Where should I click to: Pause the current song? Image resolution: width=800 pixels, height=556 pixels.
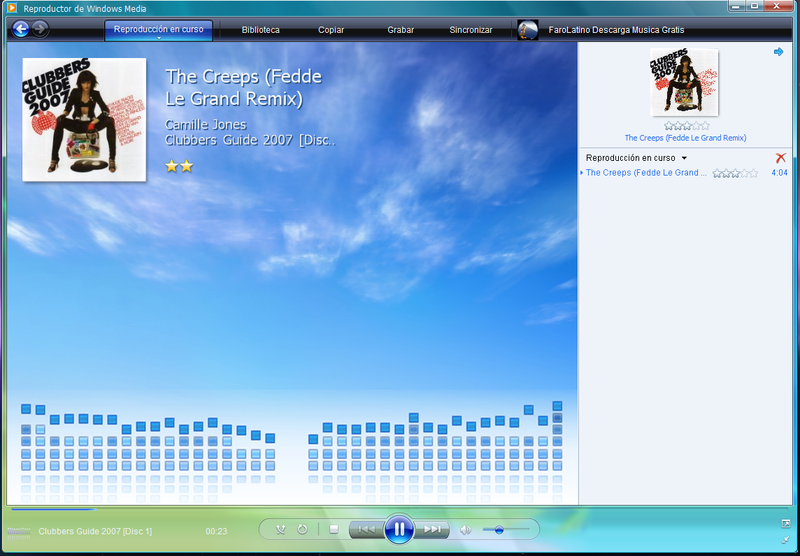click(x=399, y=529)
